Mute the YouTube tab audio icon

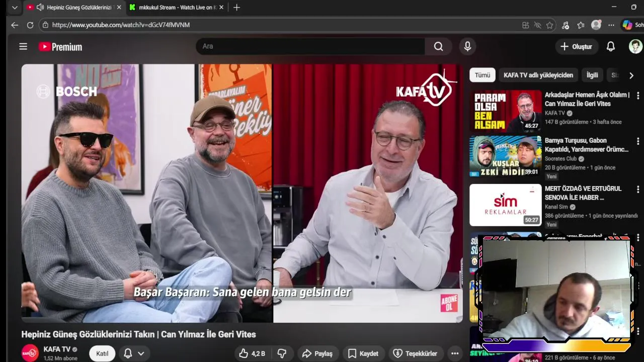point(40,8)
